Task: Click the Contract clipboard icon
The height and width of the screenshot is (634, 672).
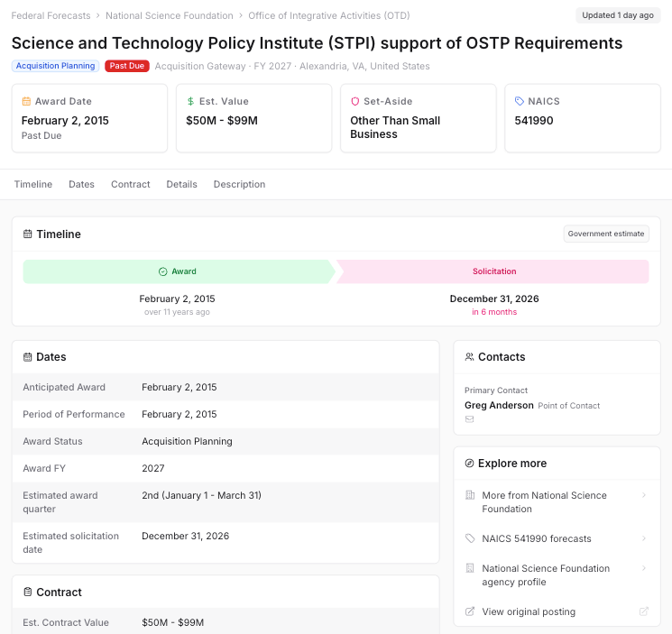Action: 27,592
